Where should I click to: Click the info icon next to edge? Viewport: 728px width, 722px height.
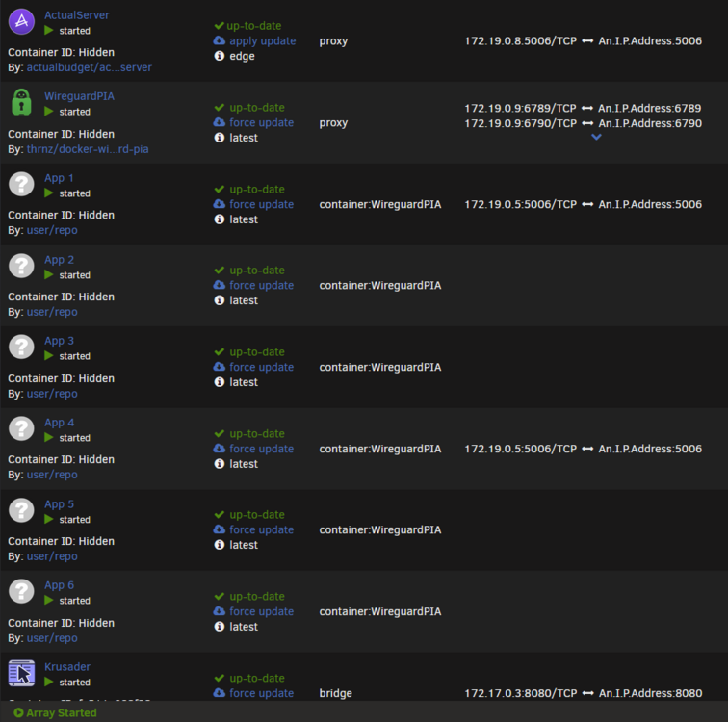point(220,56)
